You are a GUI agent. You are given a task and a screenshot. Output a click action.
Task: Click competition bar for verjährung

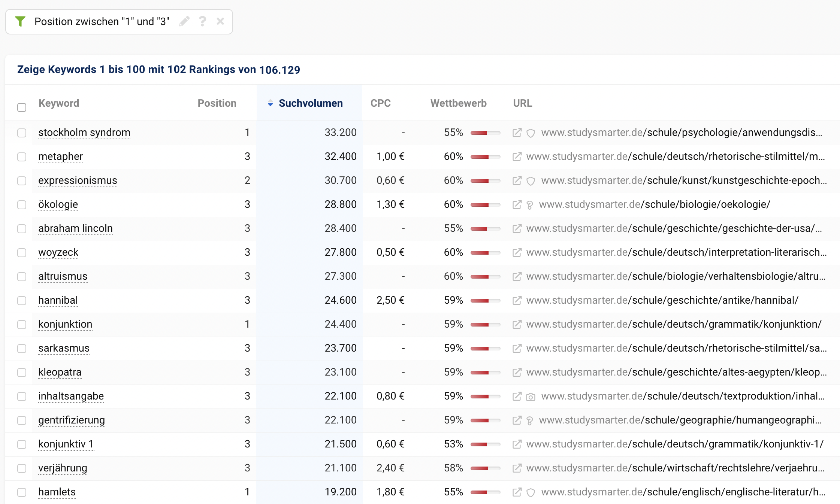click(486, 468)
